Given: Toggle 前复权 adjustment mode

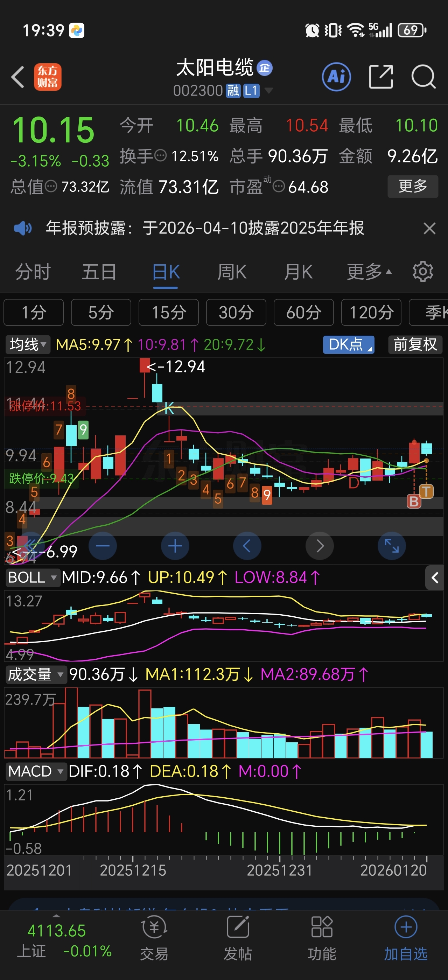Looking at the screenshot, I should coord(415,345).
